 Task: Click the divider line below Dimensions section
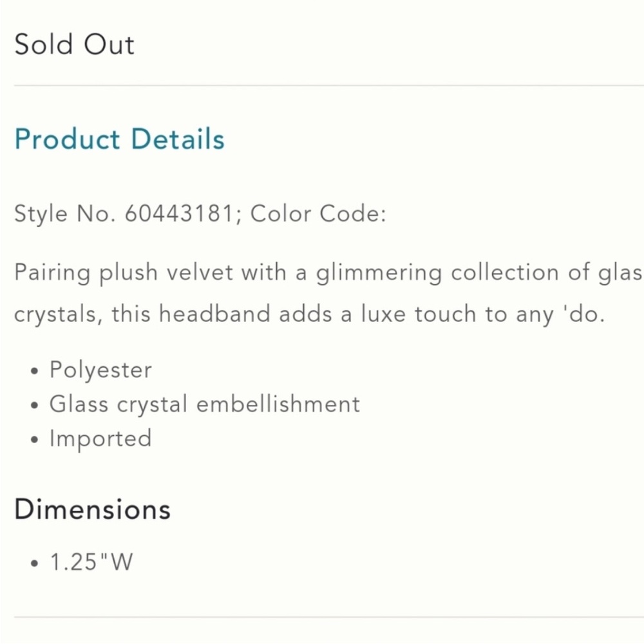(x=329, y=617)
